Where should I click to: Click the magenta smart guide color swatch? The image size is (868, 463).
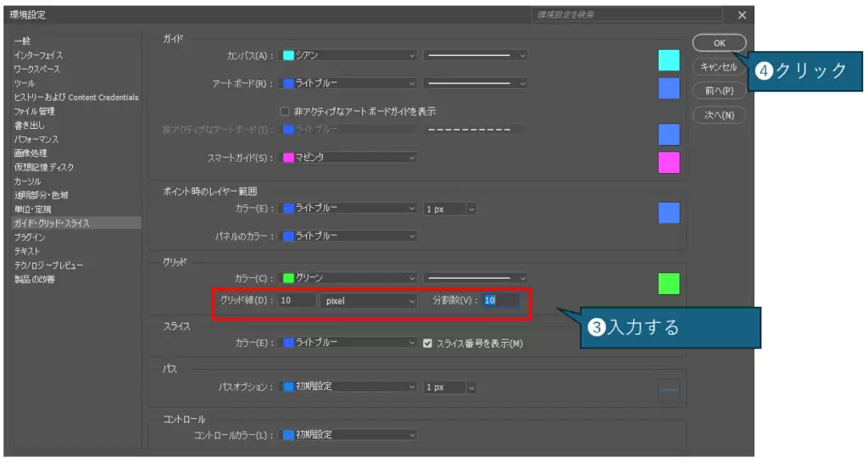click(669, 162)
